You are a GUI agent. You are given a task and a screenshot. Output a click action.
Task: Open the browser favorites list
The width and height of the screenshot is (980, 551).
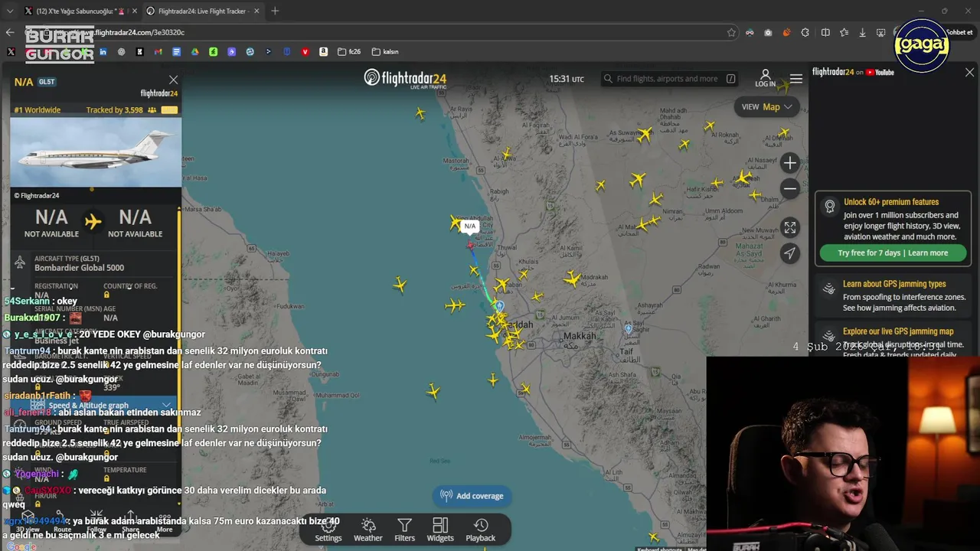coord(844,32)
